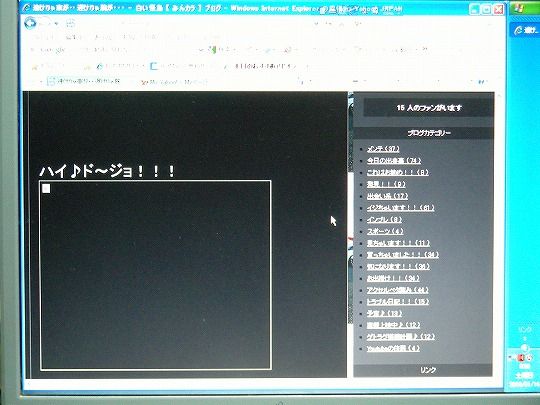Open the スポーツ (4) category link
The image size is (540, 405).
coord(385,231)
